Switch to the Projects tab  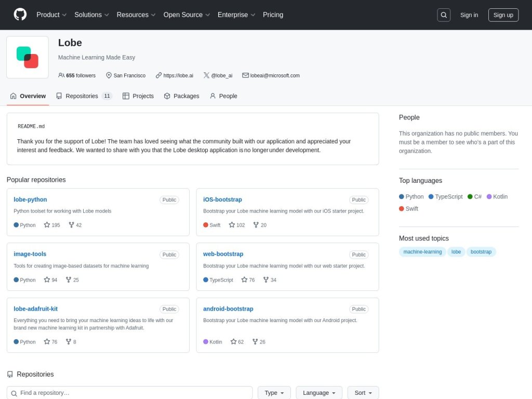138,96
